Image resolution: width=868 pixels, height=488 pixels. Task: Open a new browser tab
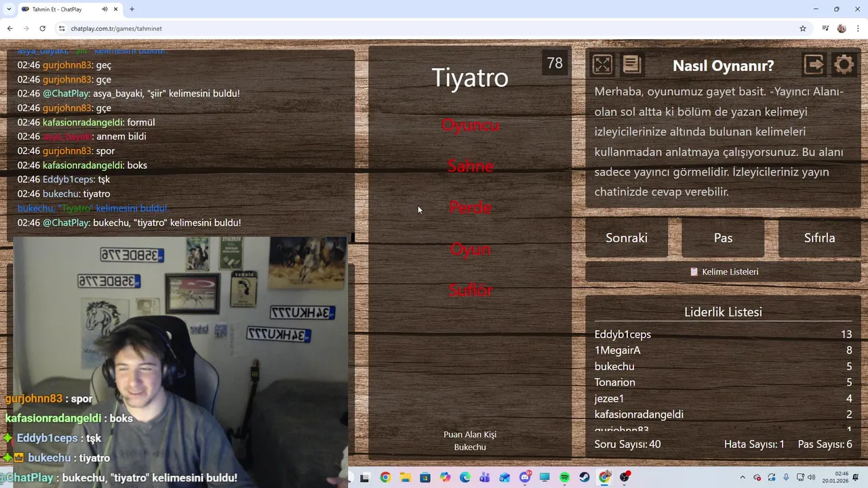click(x=132, y=9)
